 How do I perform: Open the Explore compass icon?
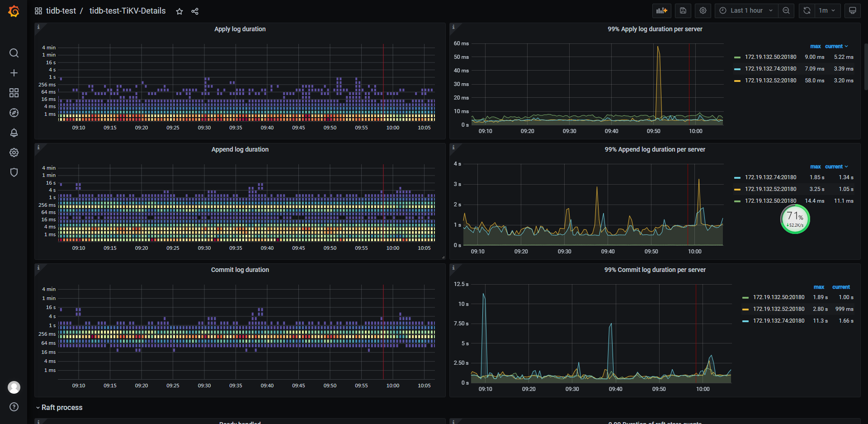point(14,113)
